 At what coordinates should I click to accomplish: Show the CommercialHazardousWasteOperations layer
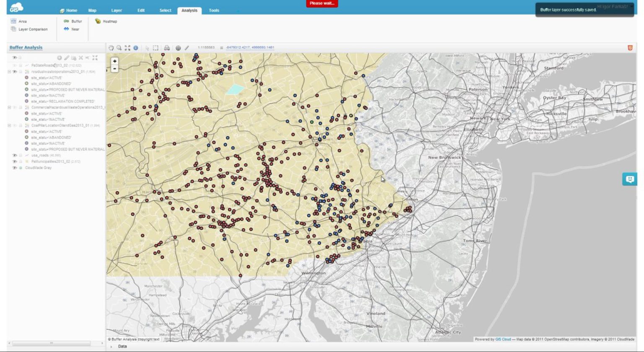point(15,107)
